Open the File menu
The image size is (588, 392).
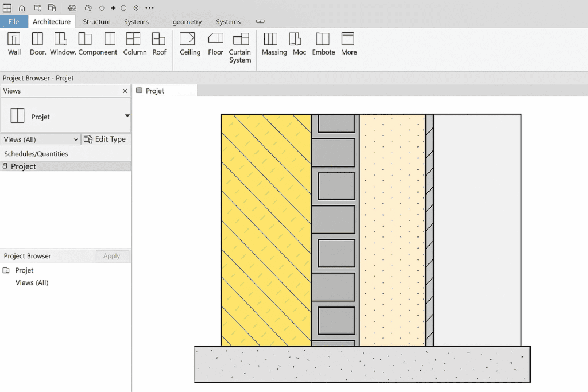coord(14,22)
